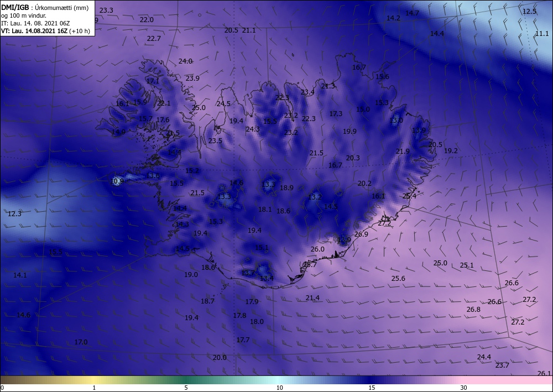553x392 pixels.
Task: Select the '13.6' value
Action: click(x=153, y=176)
